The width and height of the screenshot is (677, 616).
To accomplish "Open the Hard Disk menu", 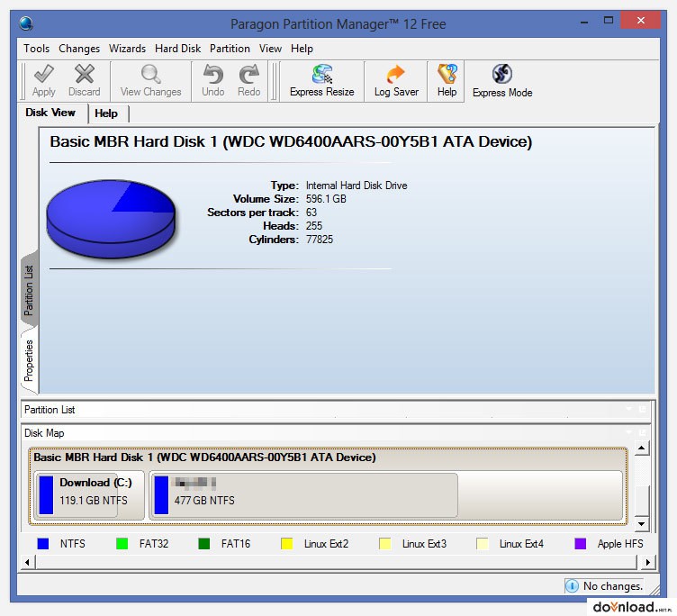I will [x=178, y=49].
